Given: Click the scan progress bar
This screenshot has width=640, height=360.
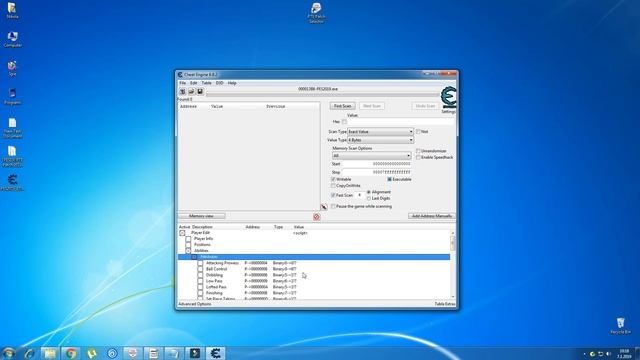Looking at the screenshot, I should tap(322, 94).
